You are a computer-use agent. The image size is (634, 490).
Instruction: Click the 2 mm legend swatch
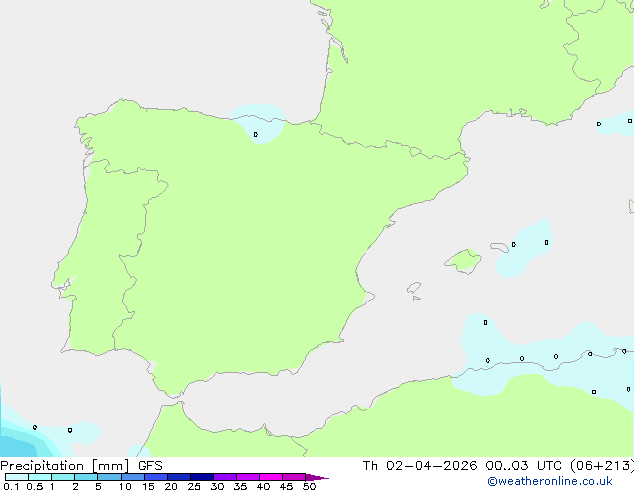pos(86,477)
